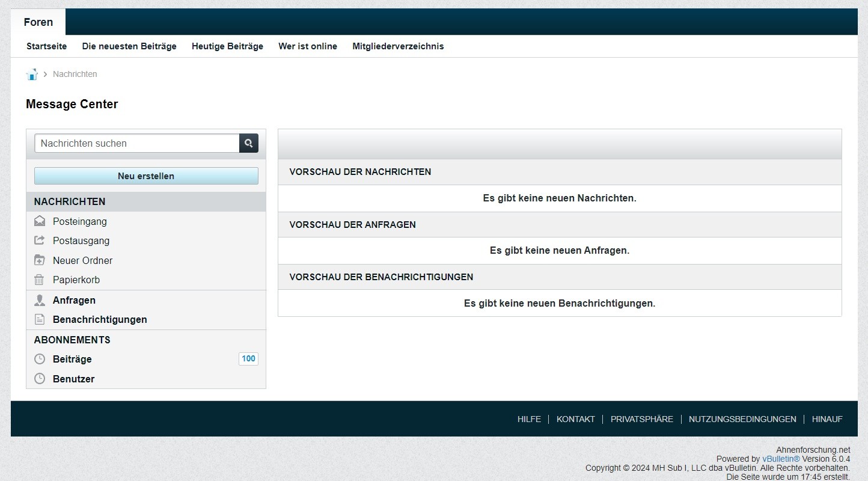Select Wer ist online in navigation
868x481 pixels.
click(308, 46)
